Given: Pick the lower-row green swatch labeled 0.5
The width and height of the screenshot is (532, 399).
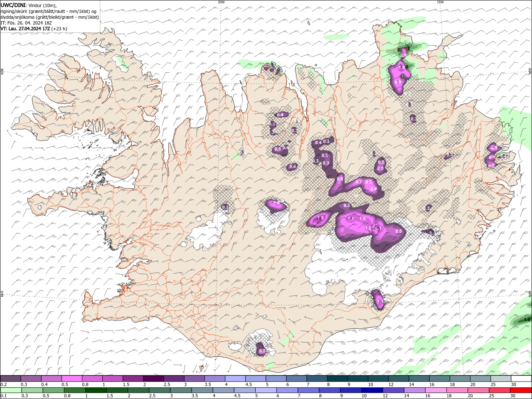Looking at the screenshot, I should (53, 390).
